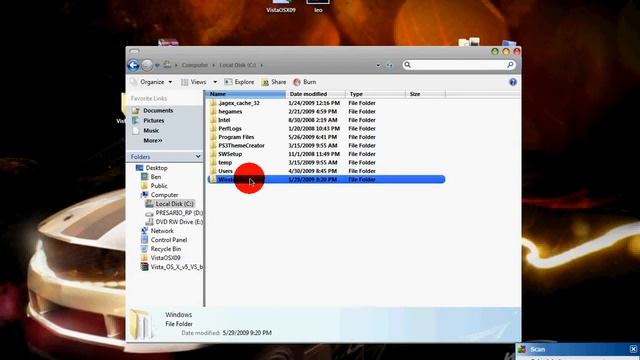Click the green window button in title bar
Screen dimensions: 640x360
pos(495,51)
